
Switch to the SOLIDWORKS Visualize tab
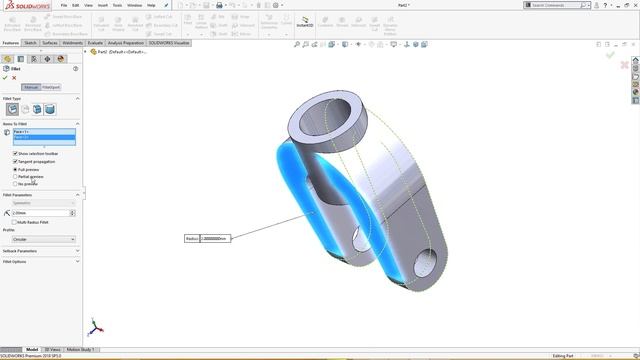pyautogui.click(x=169, y=43)
